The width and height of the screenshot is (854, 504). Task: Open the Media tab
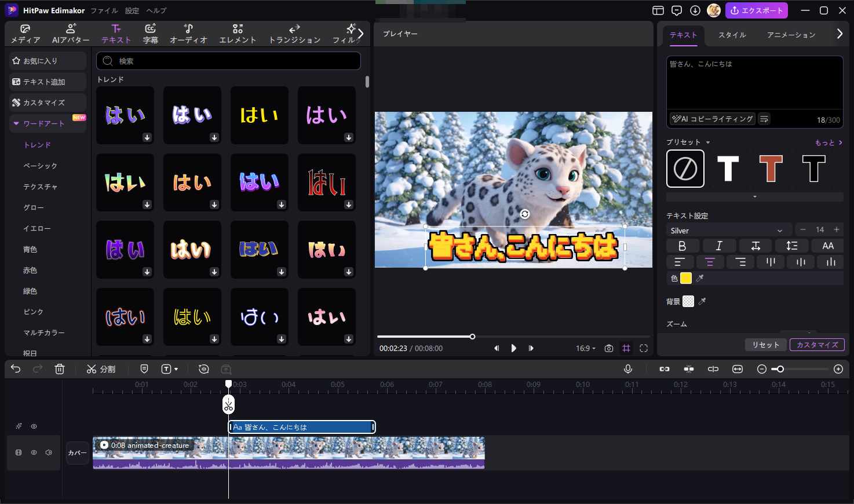coord(25,34)
